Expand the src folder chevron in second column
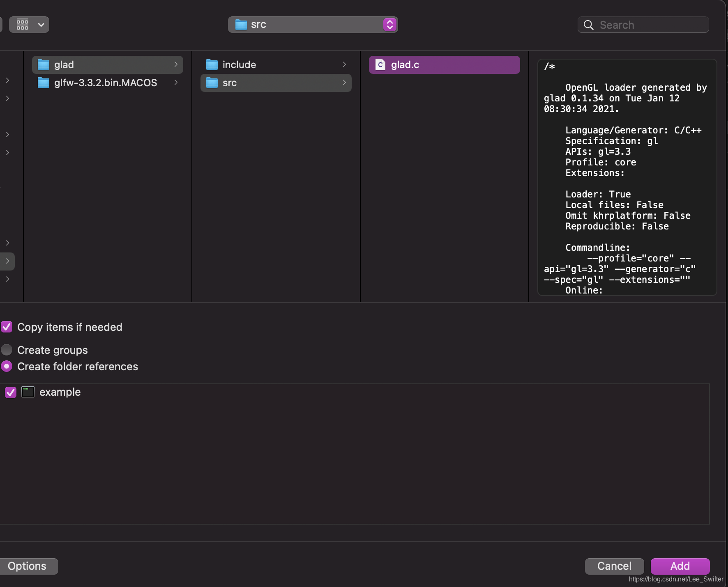Screen dimensions: 728x587 pos(344,83)
